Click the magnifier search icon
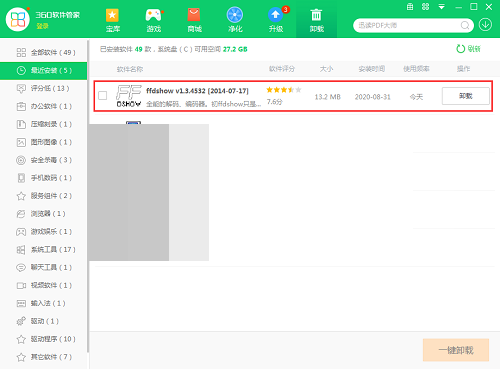 (465, 25)
